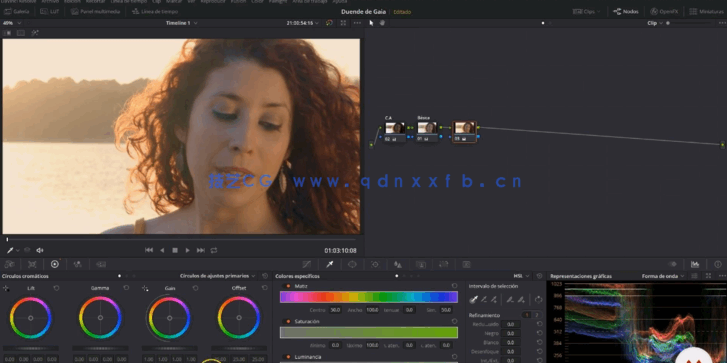Click the Gamma color wheel center
727x363 pixels.
[100, 318]
